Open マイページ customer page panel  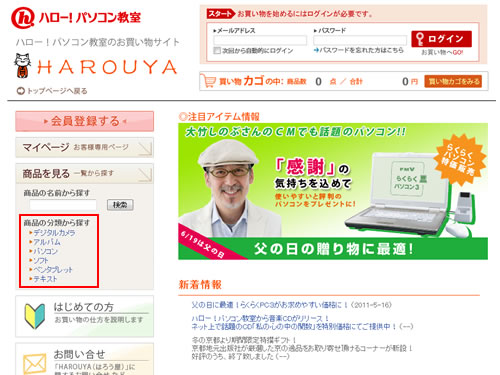(85, 147)
